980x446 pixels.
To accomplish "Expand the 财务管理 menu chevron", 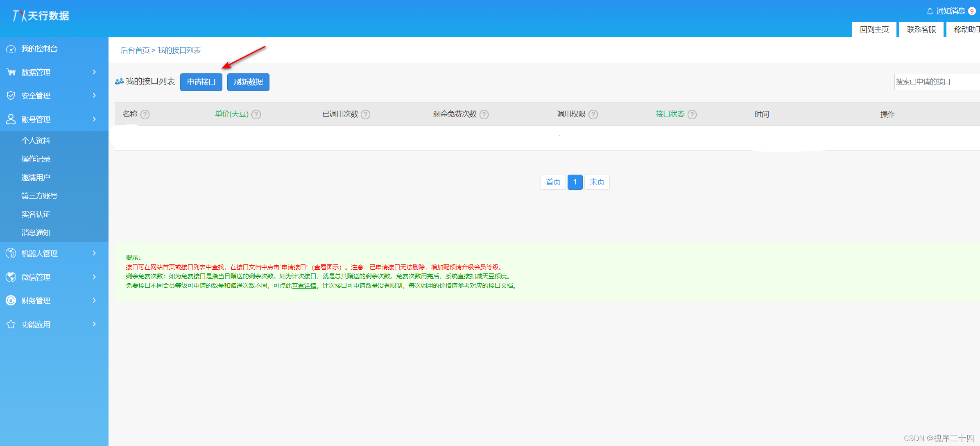I will pos(95,300).
